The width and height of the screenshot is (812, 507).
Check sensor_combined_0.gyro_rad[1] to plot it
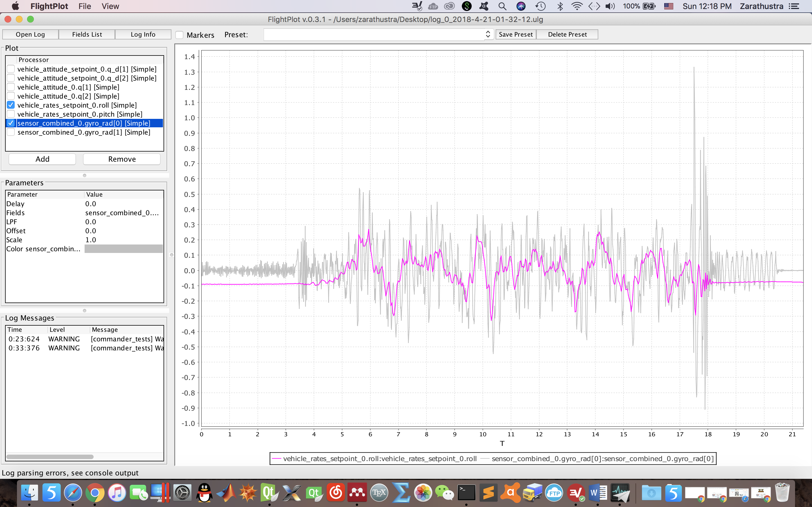click(11, 132)
